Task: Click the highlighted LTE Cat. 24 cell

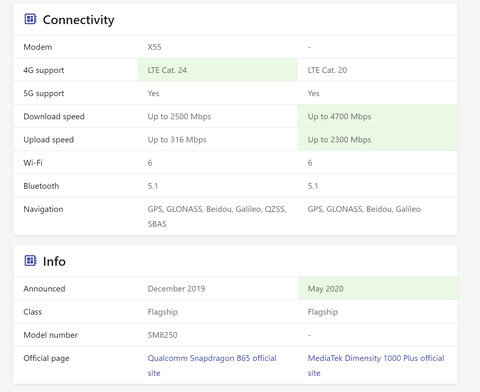Action: [218, 70]
